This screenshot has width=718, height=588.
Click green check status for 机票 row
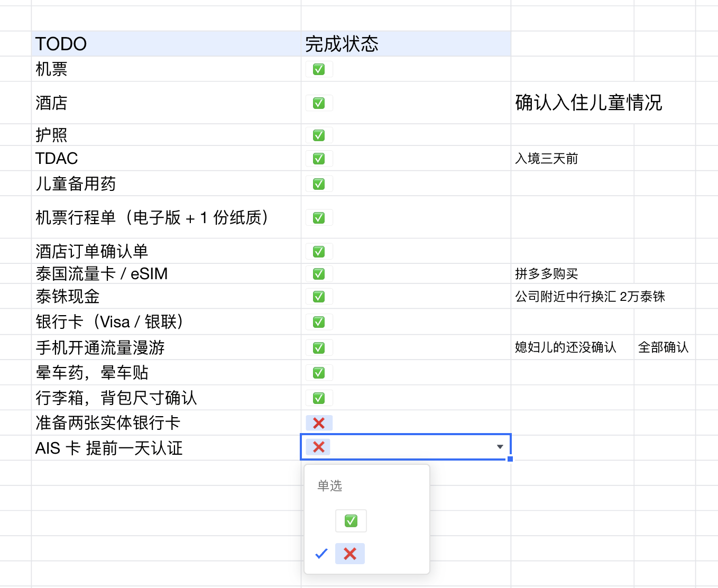(319, 69)
